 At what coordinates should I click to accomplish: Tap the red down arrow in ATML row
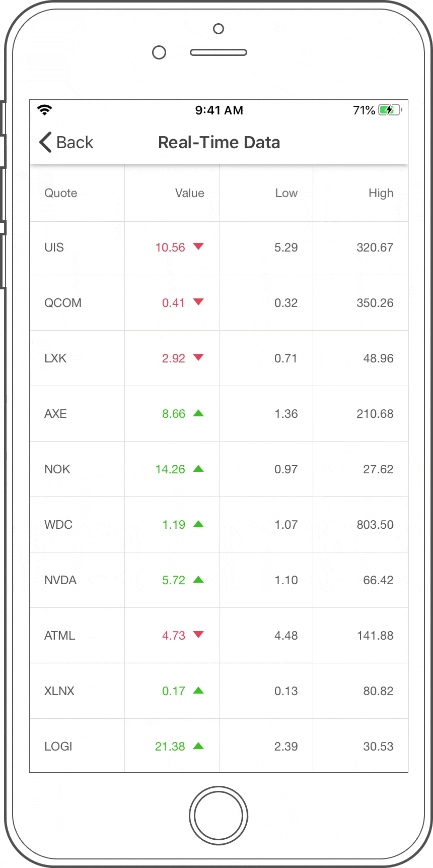point(198,635)
